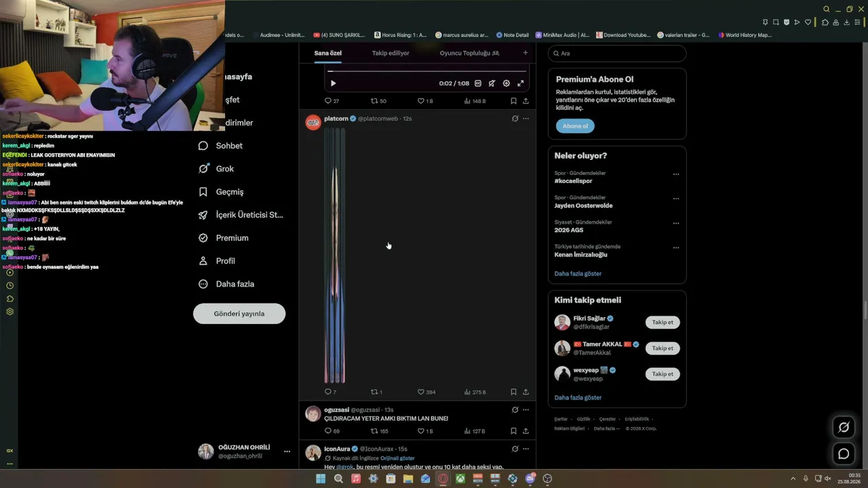This screenshot has height=488, width=868.
Task: Bookmark oguzsasi's post
Action: point(513,431)
